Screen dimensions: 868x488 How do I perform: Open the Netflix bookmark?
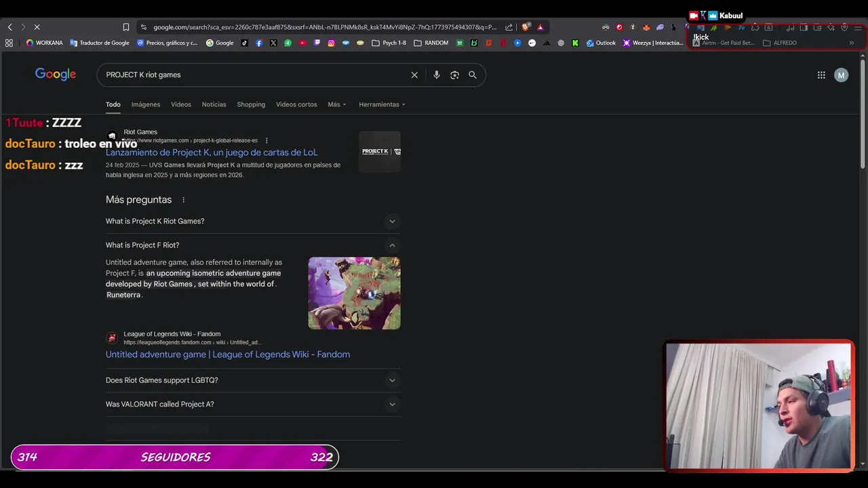pyautogui.click(x=503, y=43)
